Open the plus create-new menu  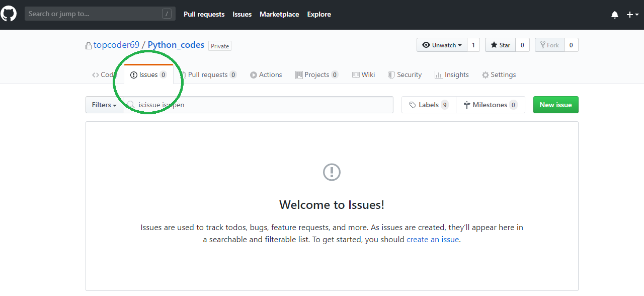(632, 15)
